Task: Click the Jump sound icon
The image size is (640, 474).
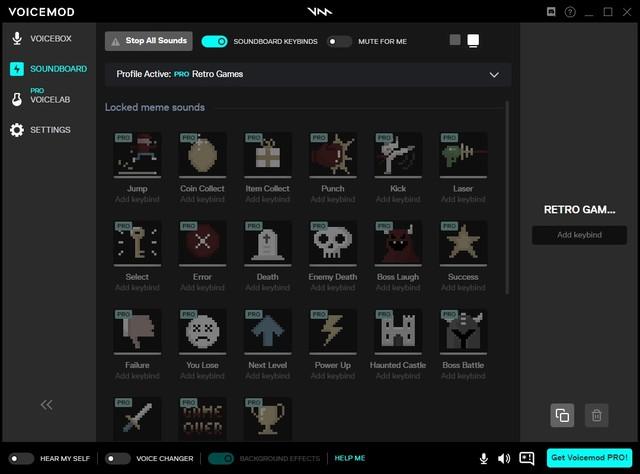Action: (x=138, y=155)
